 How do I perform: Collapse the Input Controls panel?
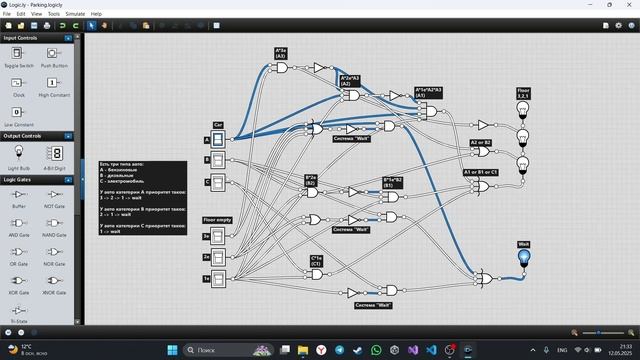[68, 38]
